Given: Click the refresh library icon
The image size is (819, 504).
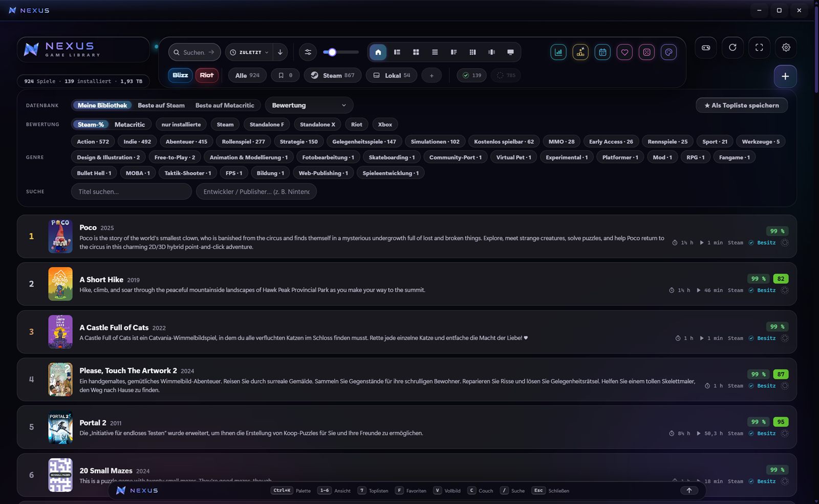Looking at the screenshot, I should point(732,48).
